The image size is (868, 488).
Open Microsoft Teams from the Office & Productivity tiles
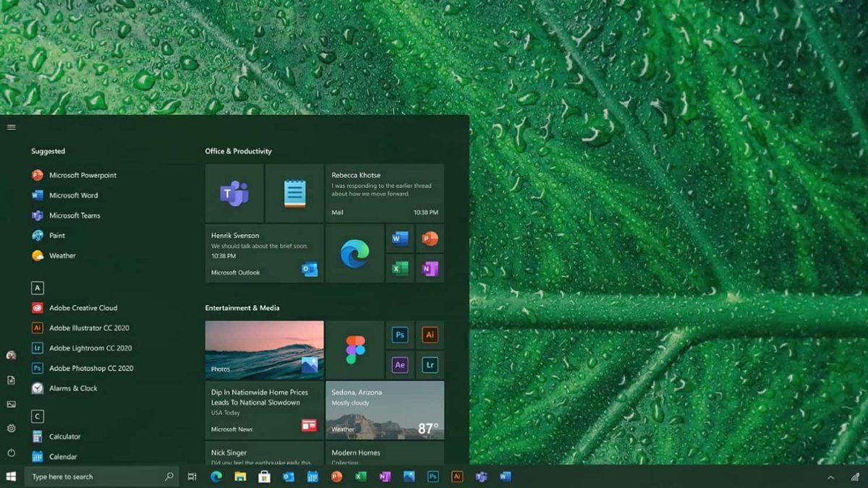coord(233,192)
